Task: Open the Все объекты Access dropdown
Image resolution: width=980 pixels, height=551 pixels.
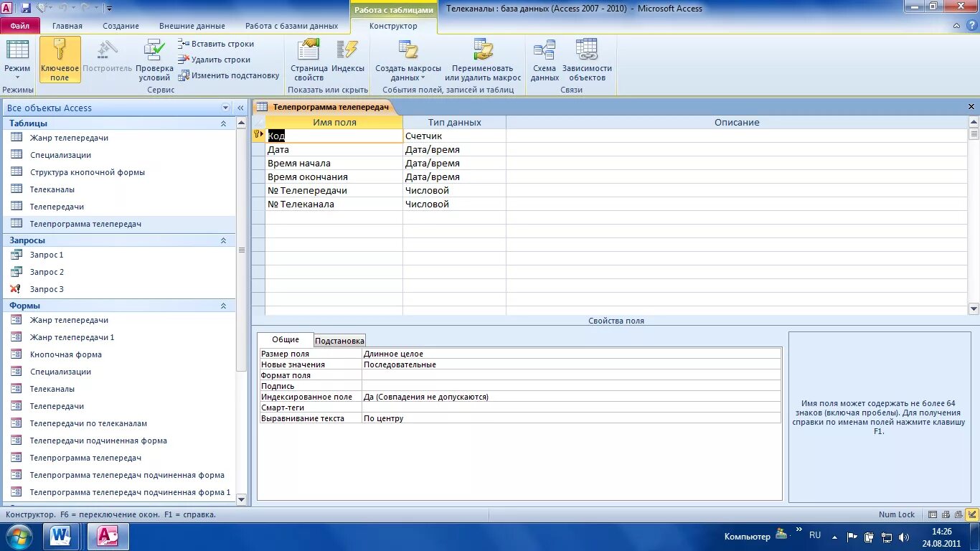Action: point(226,108)
